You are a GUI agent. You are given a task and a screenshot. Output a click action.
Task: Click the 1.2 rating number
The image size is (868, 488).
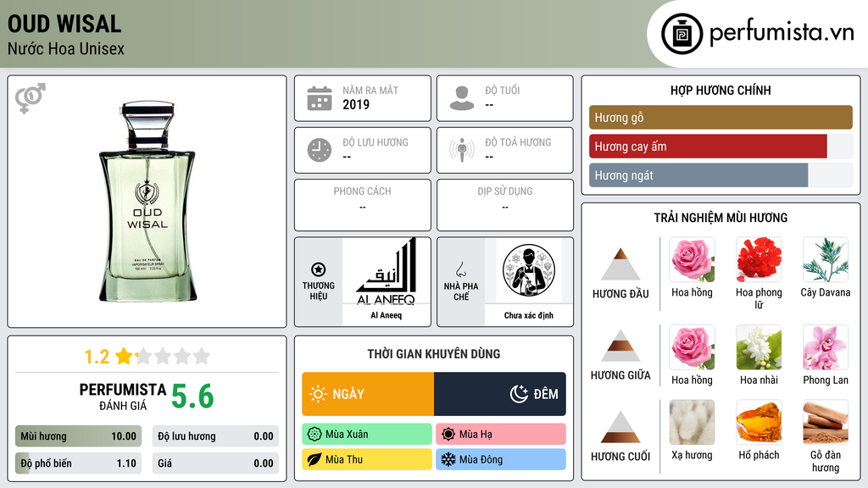pos(97,357)
